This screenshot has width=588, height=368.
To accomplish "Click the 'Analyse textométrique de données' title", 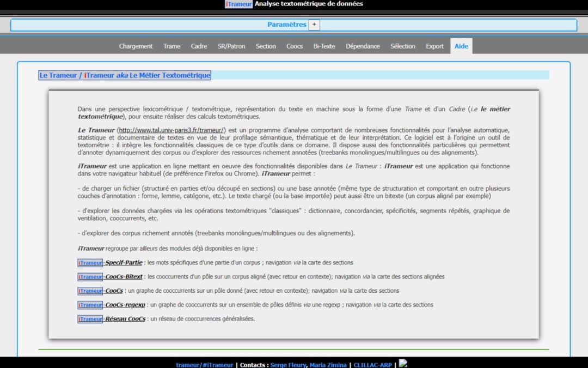I will (x=309, y=4).
